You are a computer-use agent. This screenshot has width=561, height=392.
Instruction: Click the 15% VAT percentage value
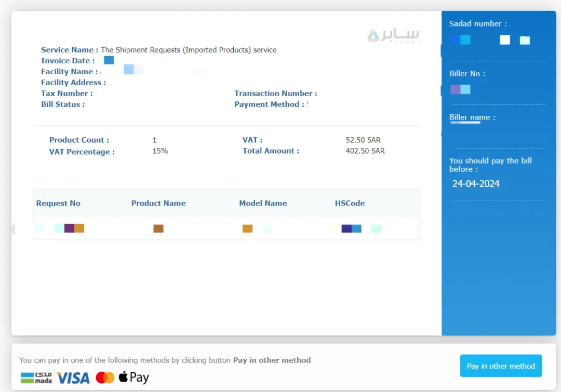coord(160,151)
